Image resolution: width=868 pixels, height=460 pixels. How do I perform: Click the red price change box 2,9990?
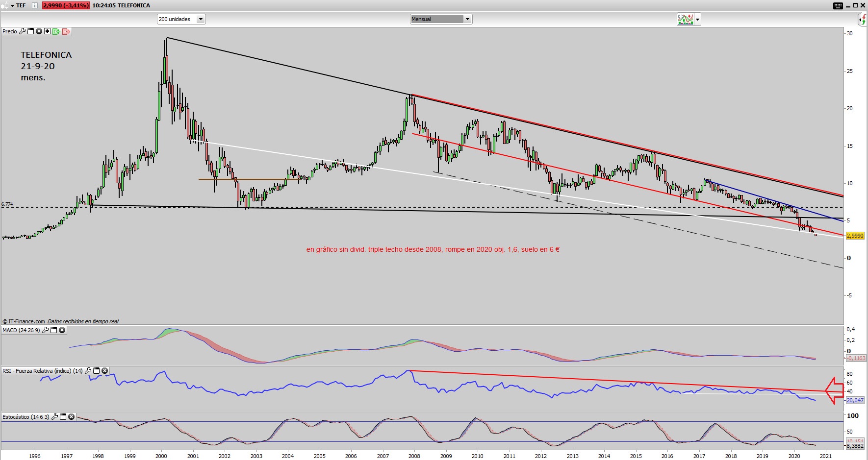pos(66,5)
